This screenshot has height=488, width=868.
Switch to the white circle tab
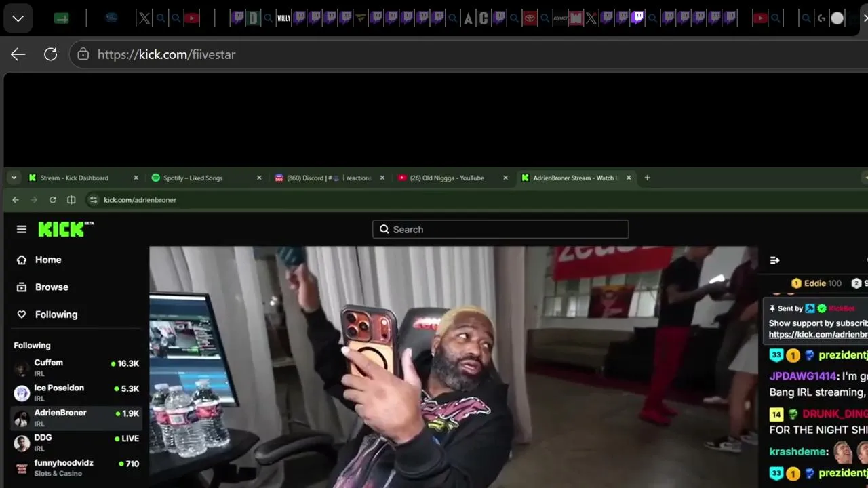coord(837,18)
